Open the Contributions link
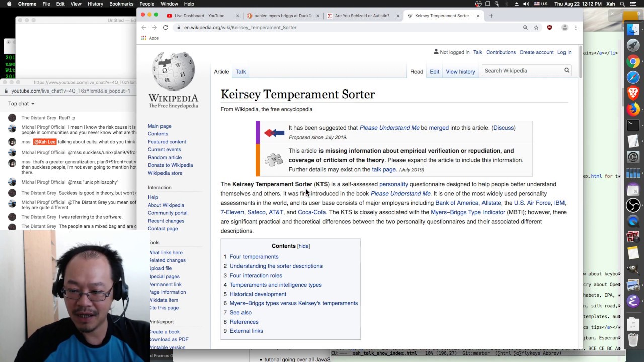Viewport: 644px width, 362px height. (501, 52)
